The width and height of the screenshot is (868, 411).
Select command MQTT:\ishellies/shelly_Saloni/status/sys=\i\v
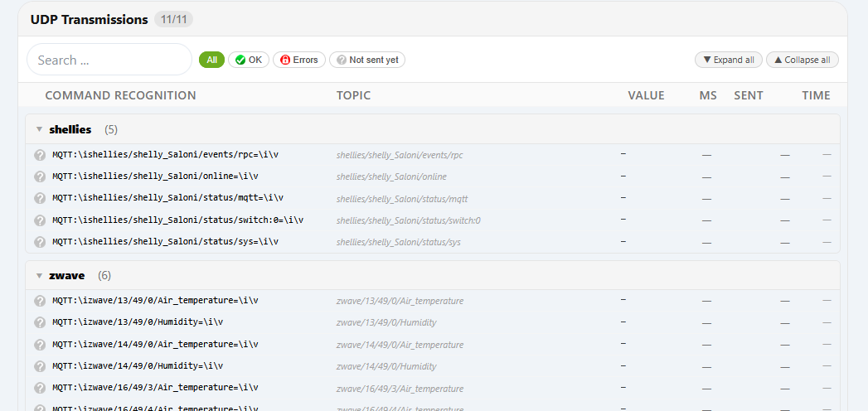click(166, 241)
